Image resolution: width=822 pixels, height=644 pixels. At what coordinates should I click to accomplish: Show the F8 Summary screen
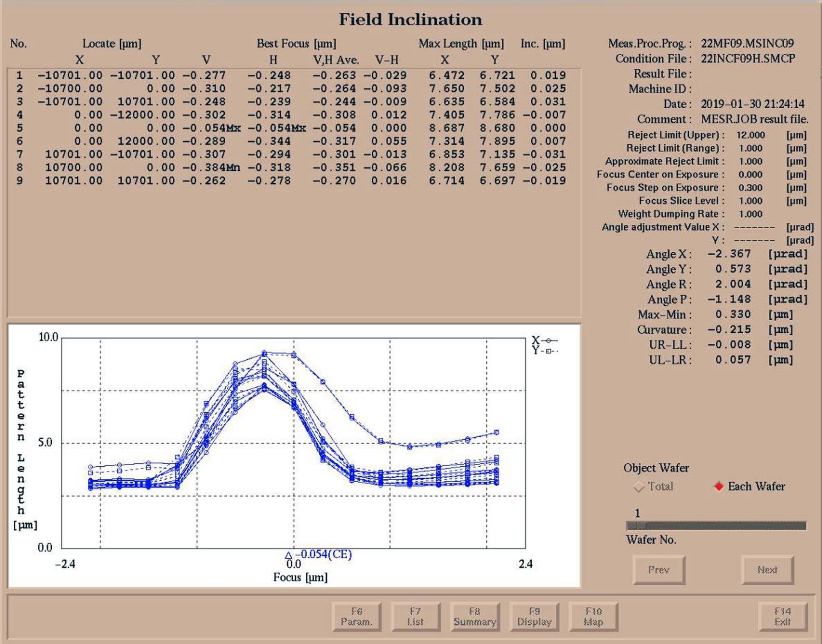coord(475,617)
